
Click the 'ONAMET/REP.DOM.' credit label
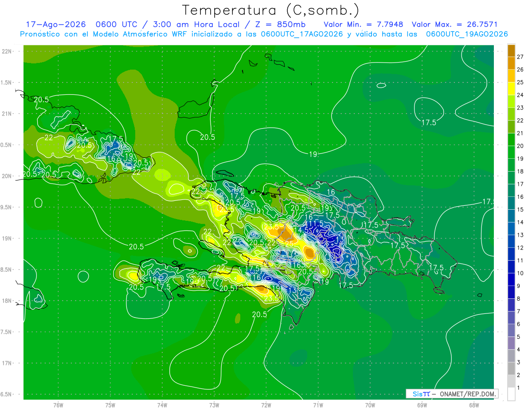[468, 394]
